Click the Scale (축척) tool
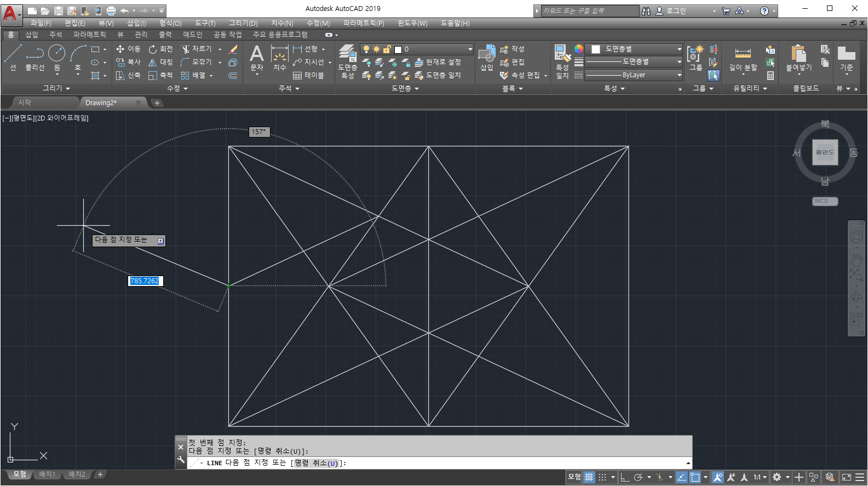Screen dimensions: 868x486 click(x=160, y=75)
